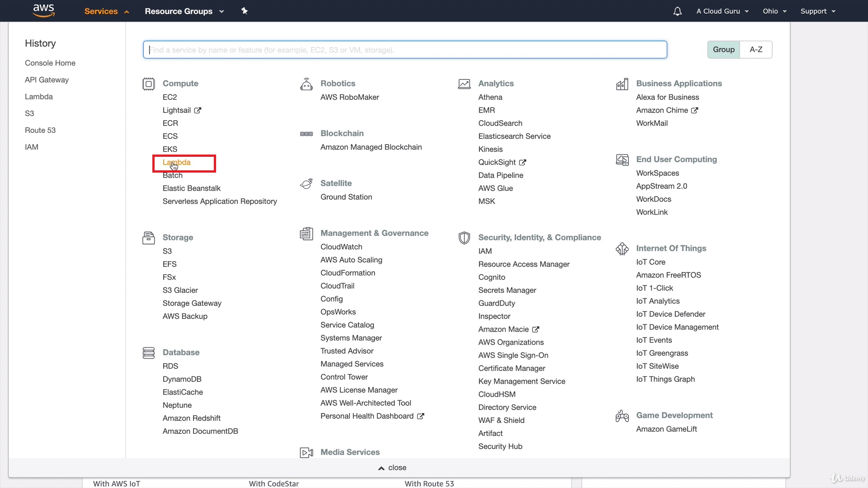
Task: Open DynamoDB under Database
Action: click(x=182, y=379)
